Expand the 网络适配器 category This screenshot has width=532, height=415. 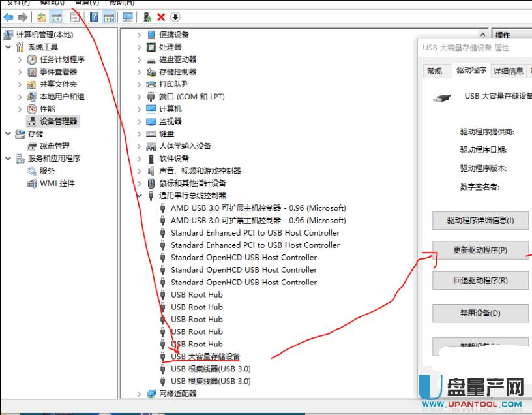point(139,393)
